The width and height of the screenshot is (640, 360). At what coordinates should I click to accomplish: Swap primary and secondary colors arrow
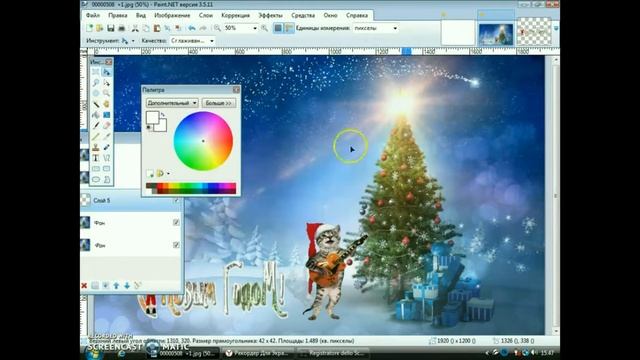(163, 115)
